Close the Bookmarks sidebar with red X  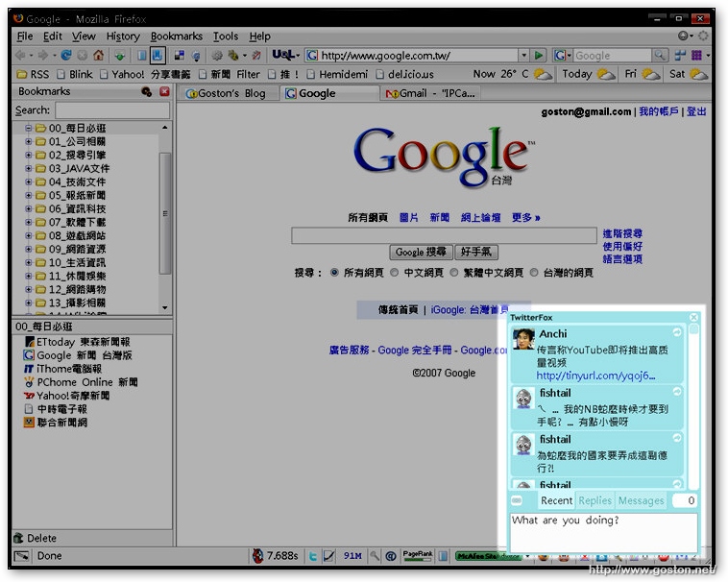click(164, 91)
